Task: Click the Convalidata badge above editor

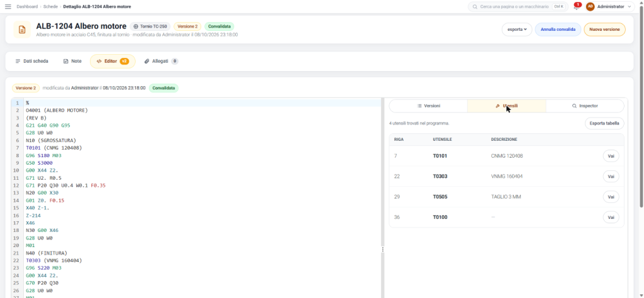Action: tap(164, 88)
